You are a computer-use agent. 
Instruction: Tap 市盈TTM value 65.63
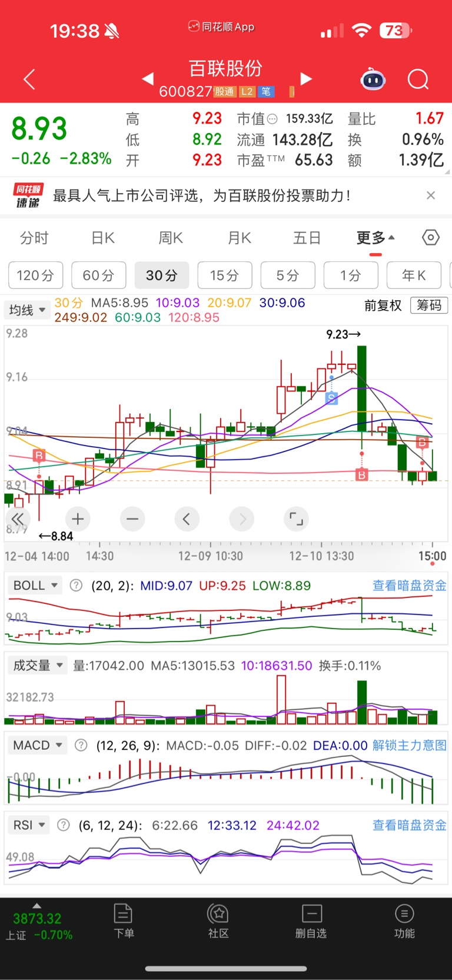(x=314, y=160)
